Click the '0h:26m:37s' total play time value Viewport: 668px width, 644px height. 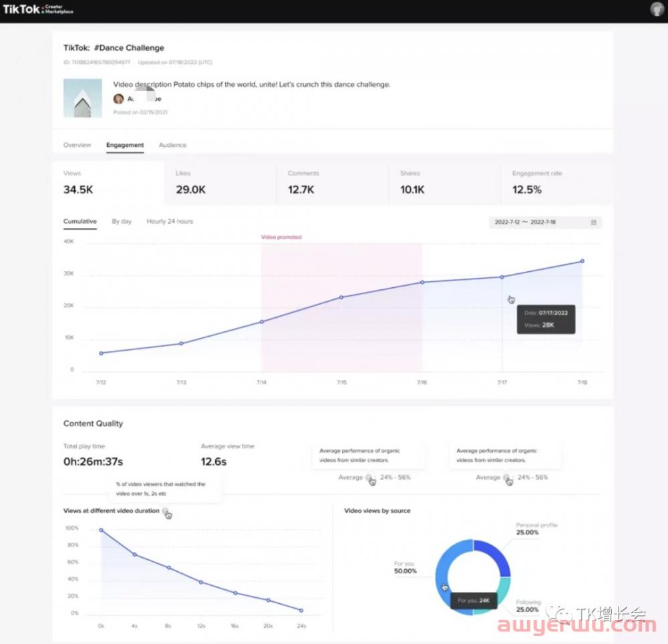coord(93,462)
